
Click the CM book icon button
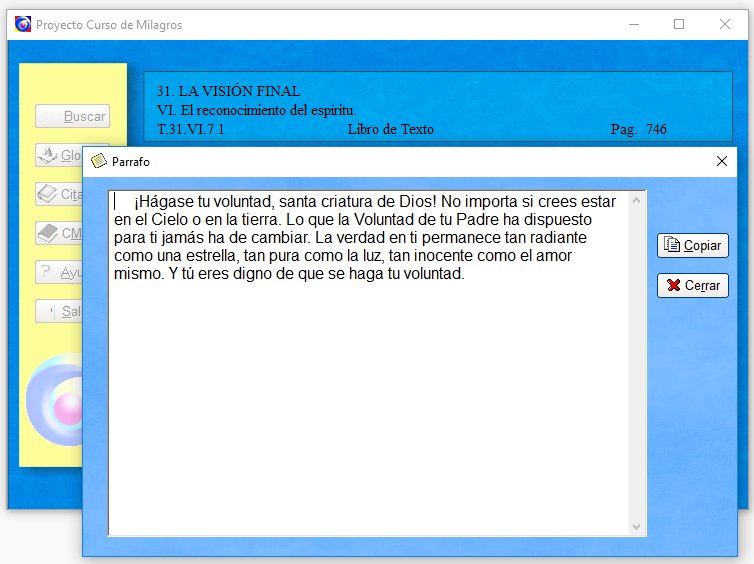click(x=59, y=233)
